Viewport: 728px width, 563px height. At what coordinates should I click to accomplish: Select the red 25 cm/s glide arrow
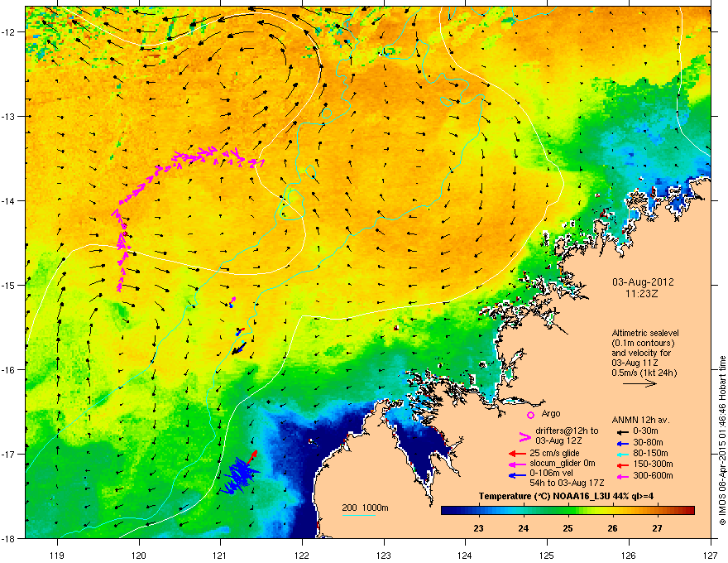point(517,454)
